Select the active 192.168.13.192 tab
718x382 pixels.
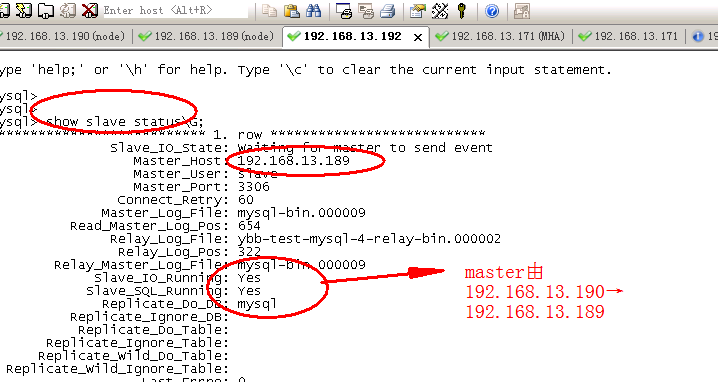(x=353, y=36)
